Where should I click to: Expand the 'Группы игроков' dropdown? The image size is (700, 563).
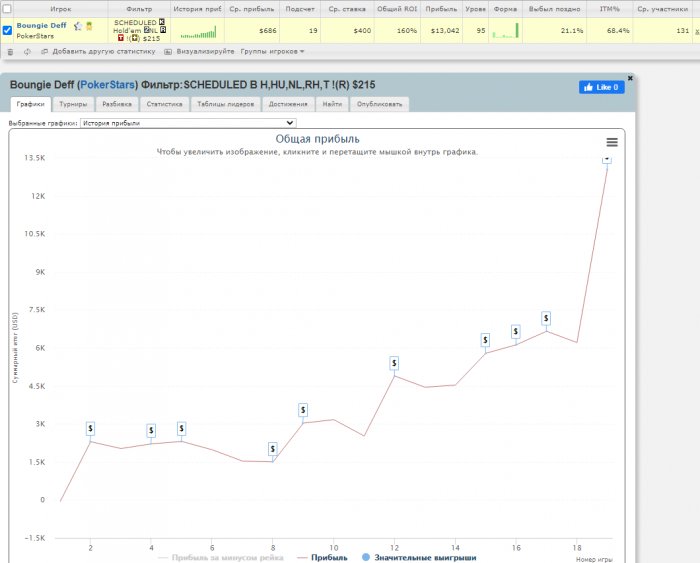click(x=272, y=51)
